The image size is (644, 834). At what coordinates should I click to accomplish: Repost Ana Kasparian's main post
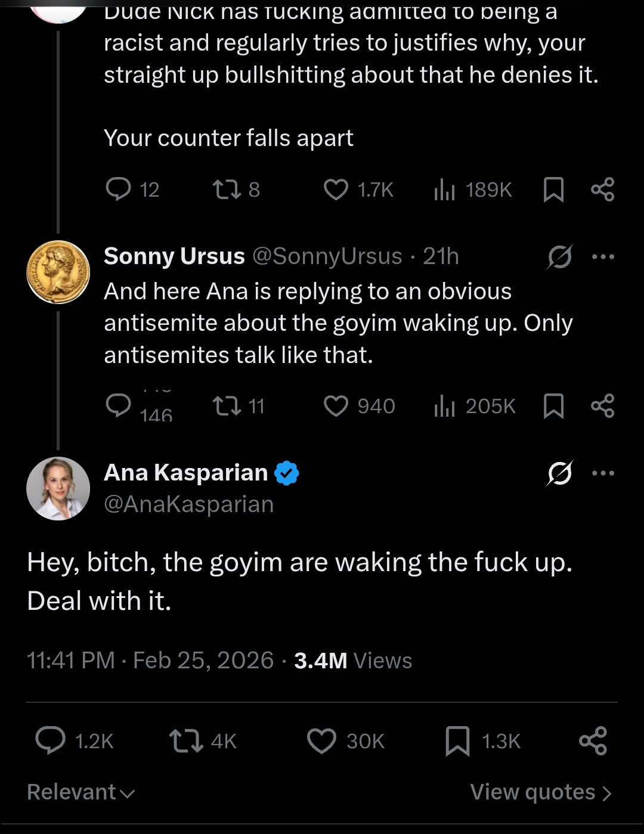pos(186,741)
